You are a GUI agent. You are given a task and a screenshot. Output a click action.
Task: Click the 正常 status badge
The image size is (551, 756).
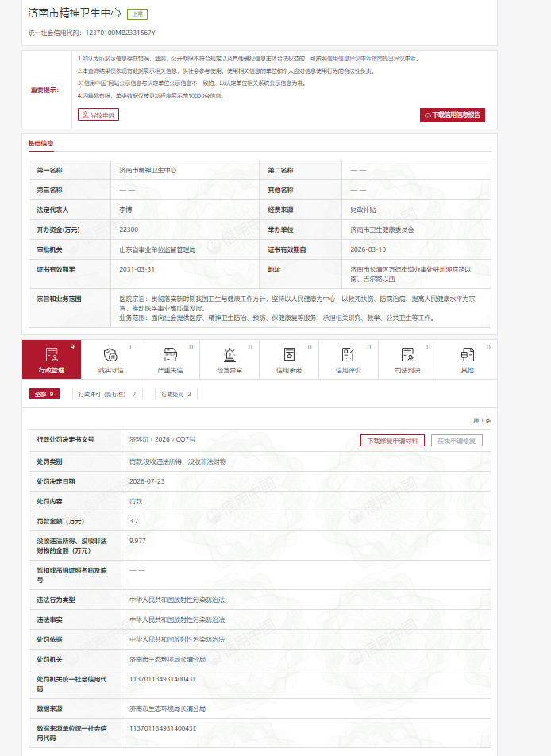[x=137, y=14]
